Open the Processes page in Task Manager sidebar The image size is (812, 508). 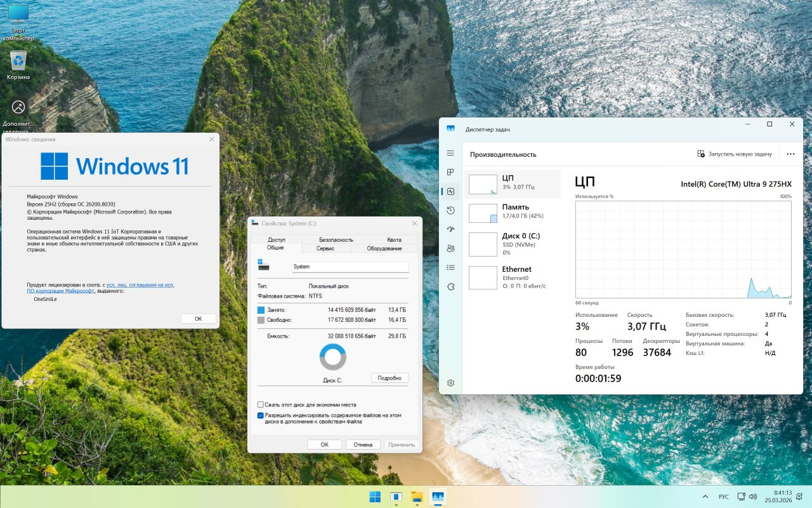pos(450,172)
